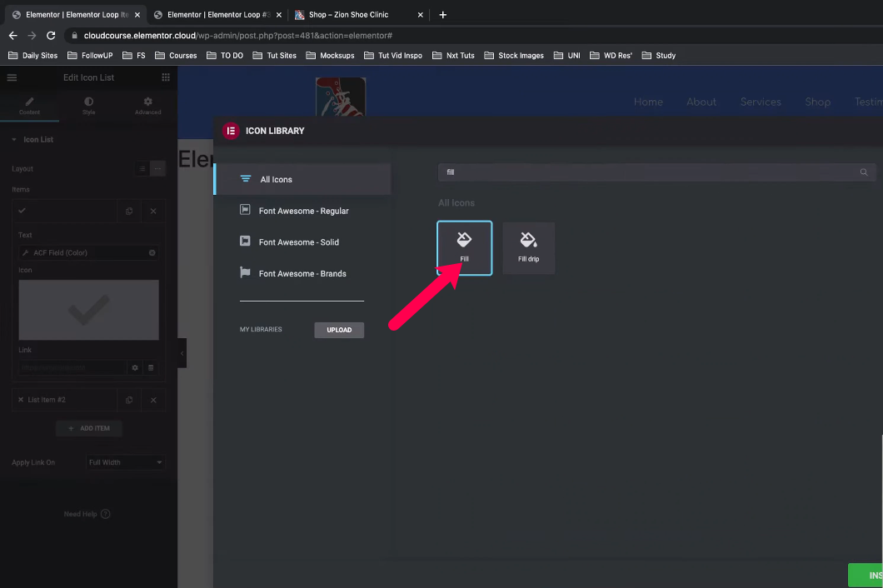This screenshot has width=883, height=588.
Task: Switch to the Advanced tab
Action: point(147,105)
